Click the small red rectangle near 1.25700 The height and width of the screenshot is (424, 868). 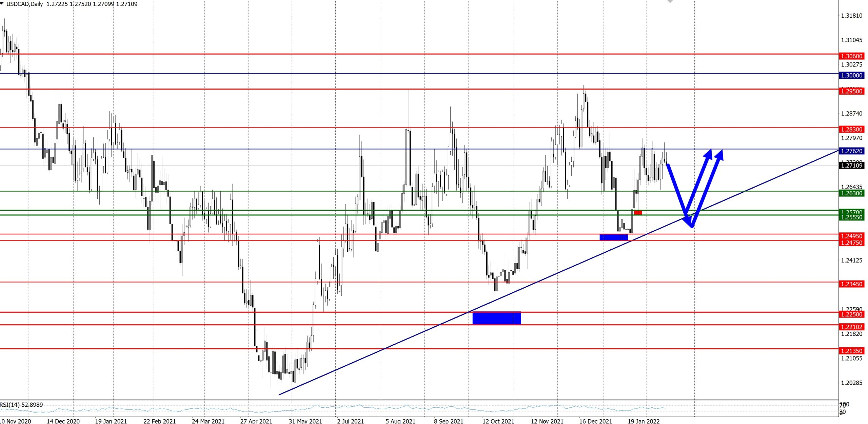coord(638,213)
